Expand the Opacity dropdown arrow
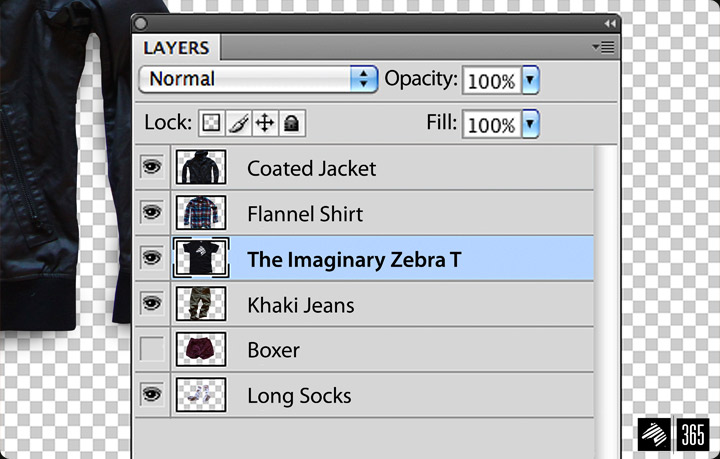 [x=530, y=80]
